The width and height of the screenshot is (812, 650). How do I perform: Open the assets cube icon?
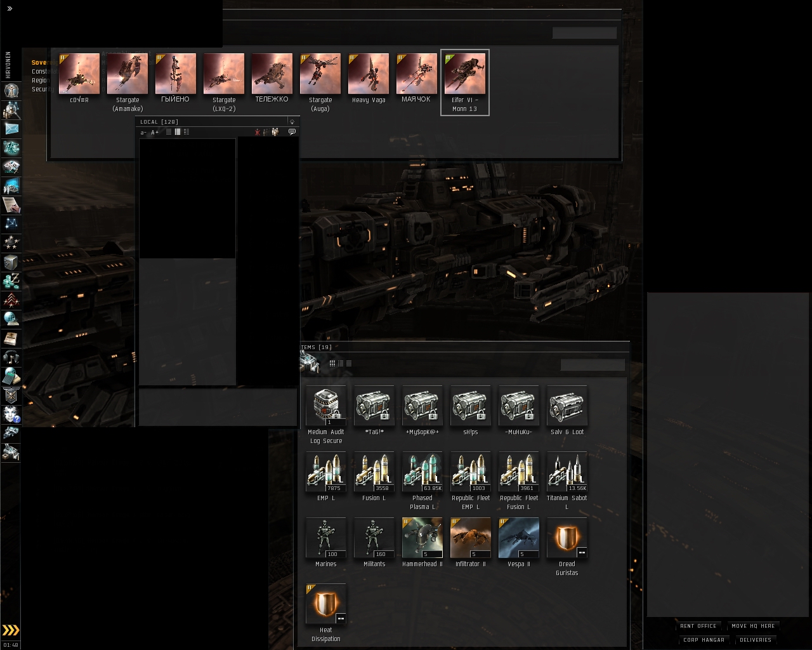pos(11,262)
